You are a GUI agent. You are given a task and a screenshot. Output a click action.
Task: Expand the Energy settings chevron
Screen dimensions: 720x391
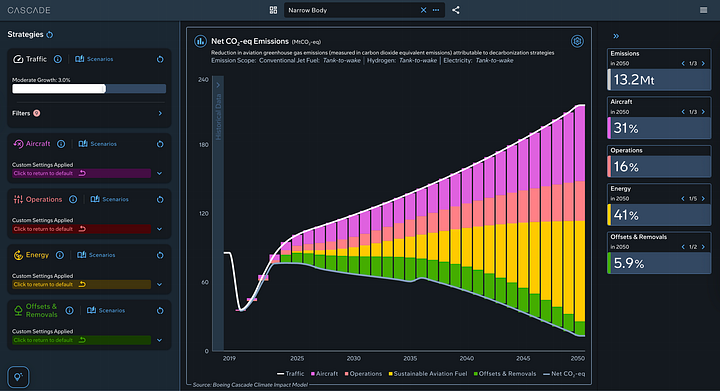click(x=159, y=285)
